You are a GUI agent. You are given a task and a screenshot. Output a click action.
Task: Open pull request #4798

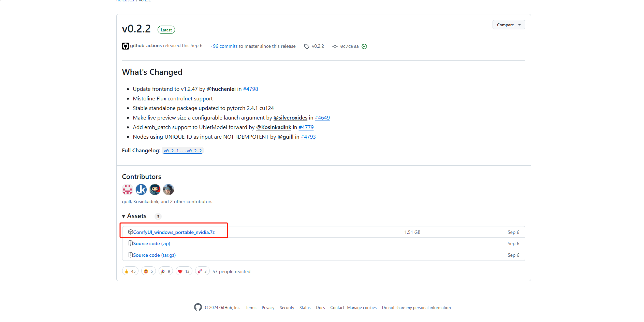(x=250, y=89)
